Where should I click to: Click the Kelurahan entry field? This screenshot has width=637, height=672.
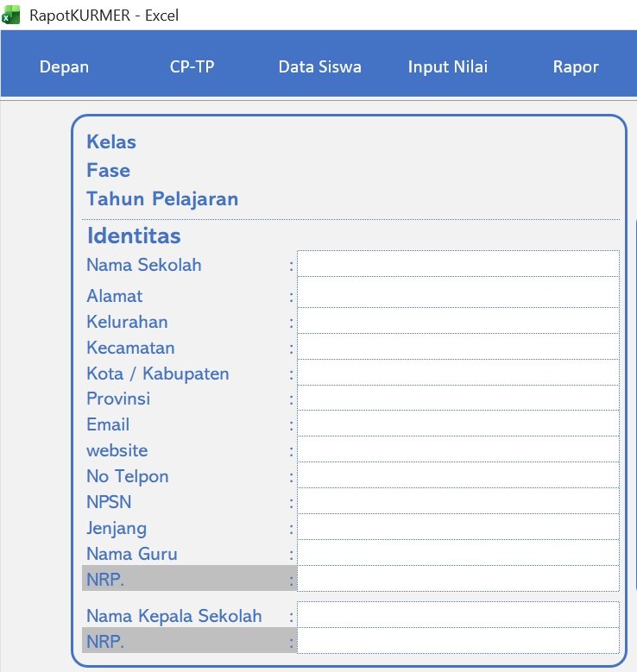click(x=457, y=321)
